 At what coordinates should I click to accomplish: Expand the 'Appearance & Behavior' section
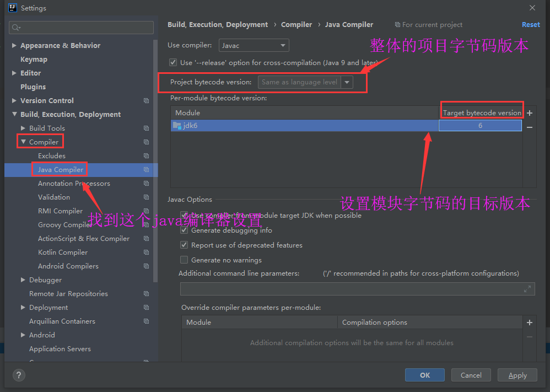coord(13,45)
